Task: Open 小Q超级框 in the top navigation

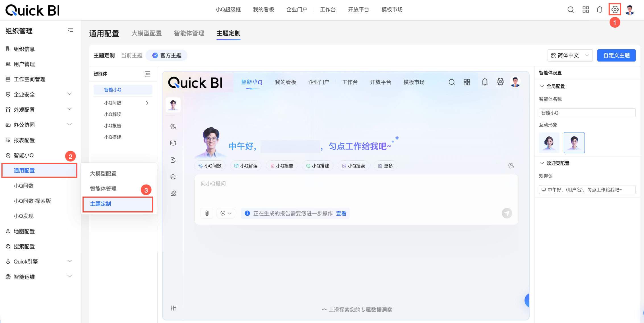Action: (228, 10)
